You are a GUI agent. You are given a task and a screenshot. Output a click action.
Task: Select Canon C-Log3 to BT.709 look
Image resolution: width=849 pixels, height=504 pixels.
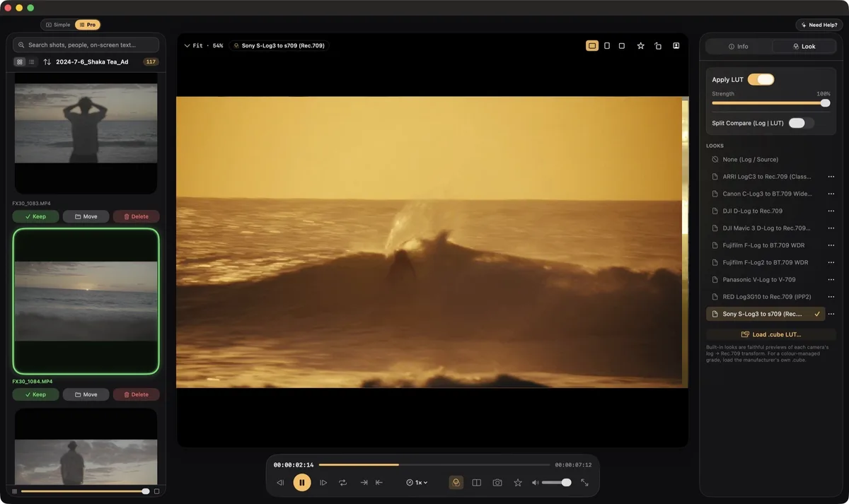point(766,194)
